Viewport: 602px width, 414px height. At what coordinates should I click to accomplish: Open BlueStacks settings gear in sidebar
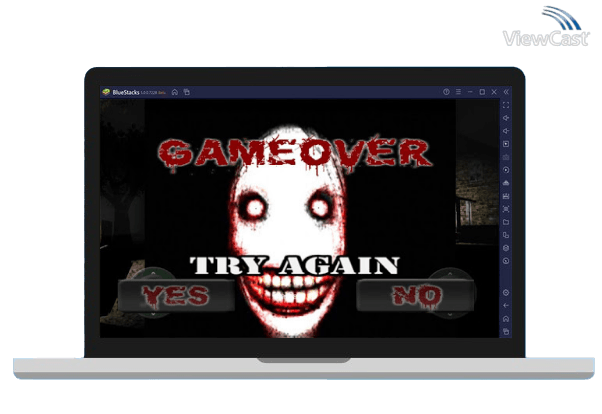(x=506, y=293)
